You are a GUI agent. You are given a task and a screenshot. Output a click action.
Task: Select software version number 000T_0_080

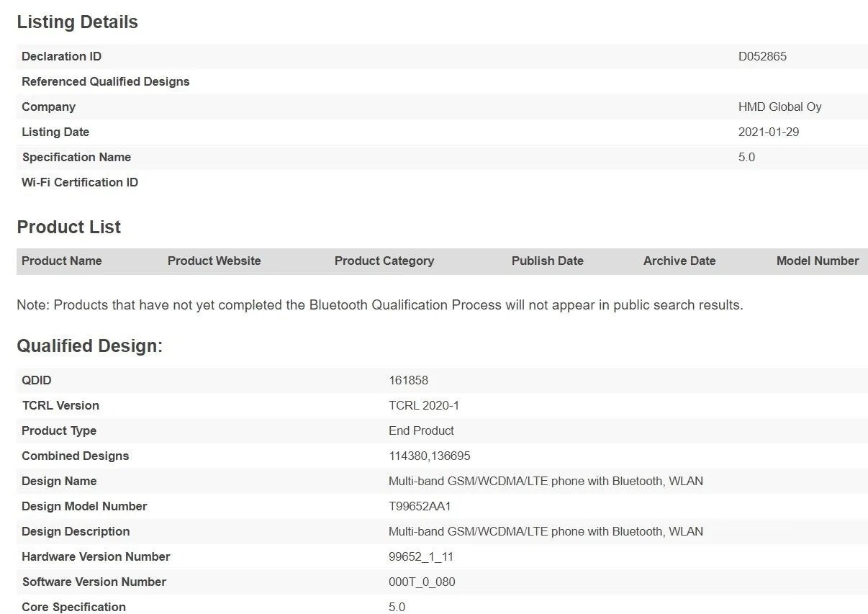tap(421, 582)
